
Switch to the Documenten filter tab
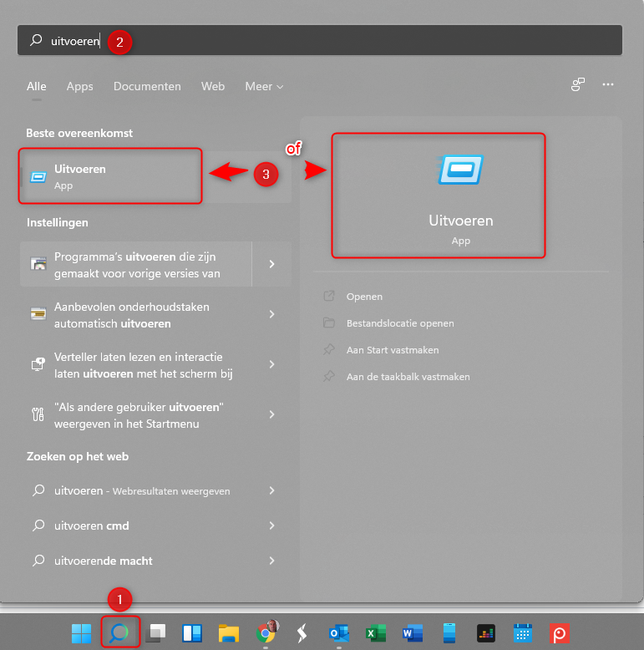147,87
